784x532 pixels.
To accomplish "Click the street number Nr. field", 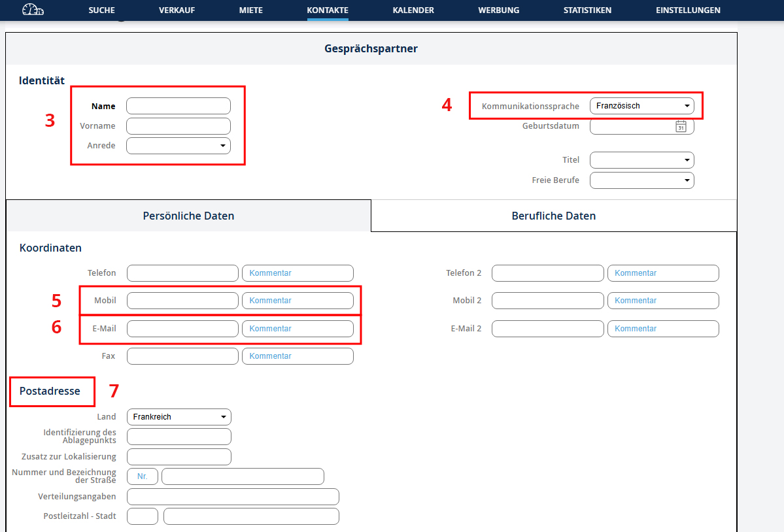I will pos(143,476).
